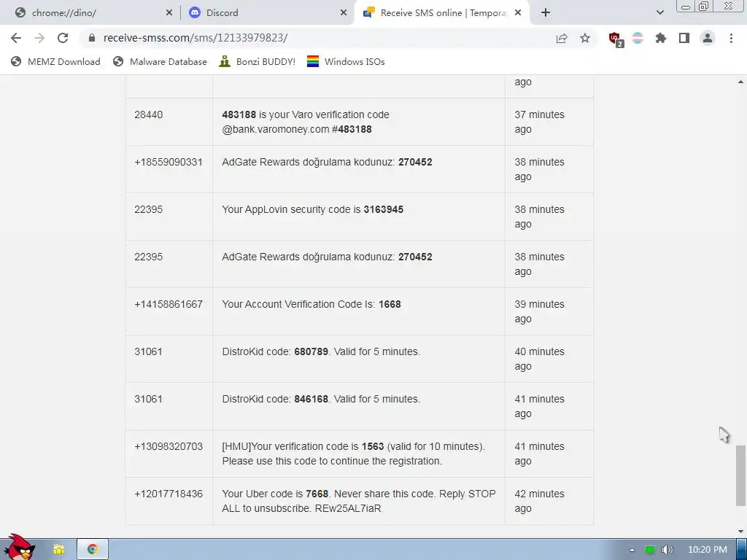
Task: Close the Receive SMS online tab
Action: click(x=518, y=13)
